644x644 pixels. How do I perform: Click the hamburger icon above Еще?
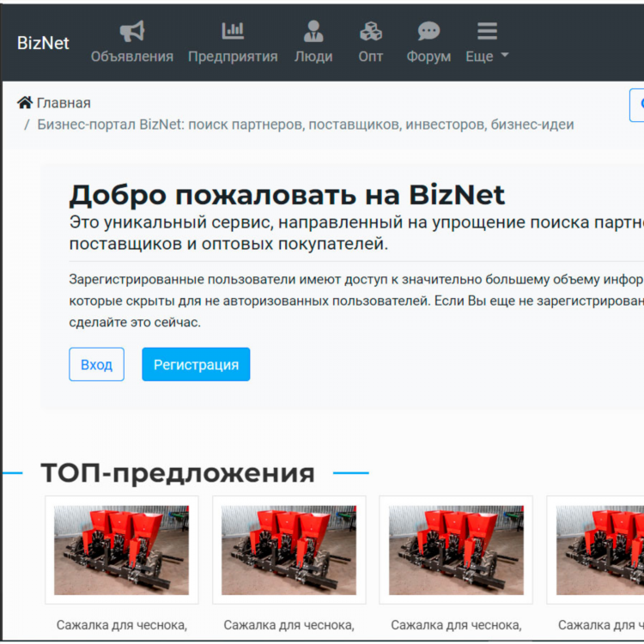[x=487, y=31]
